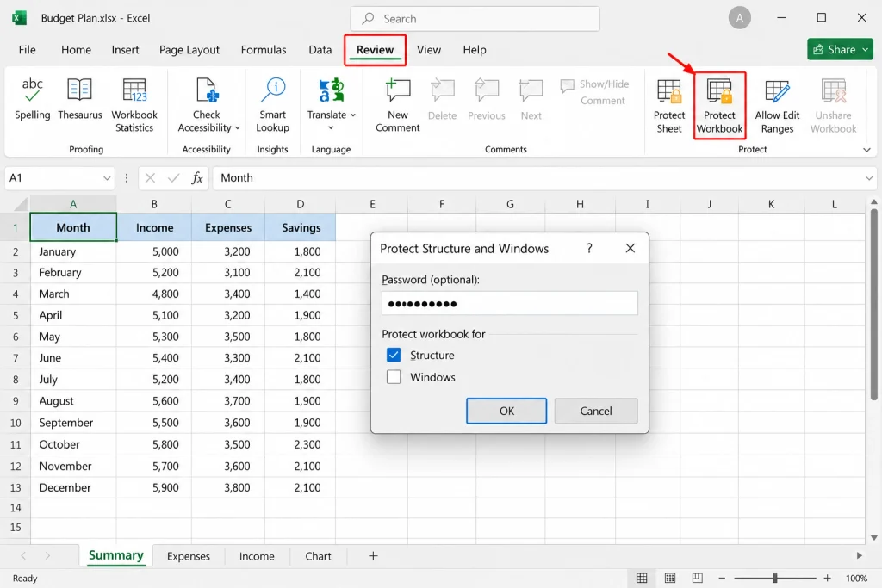Open the Help tab
The height and width of the screenshot is (588, 882).
(475, 49)
